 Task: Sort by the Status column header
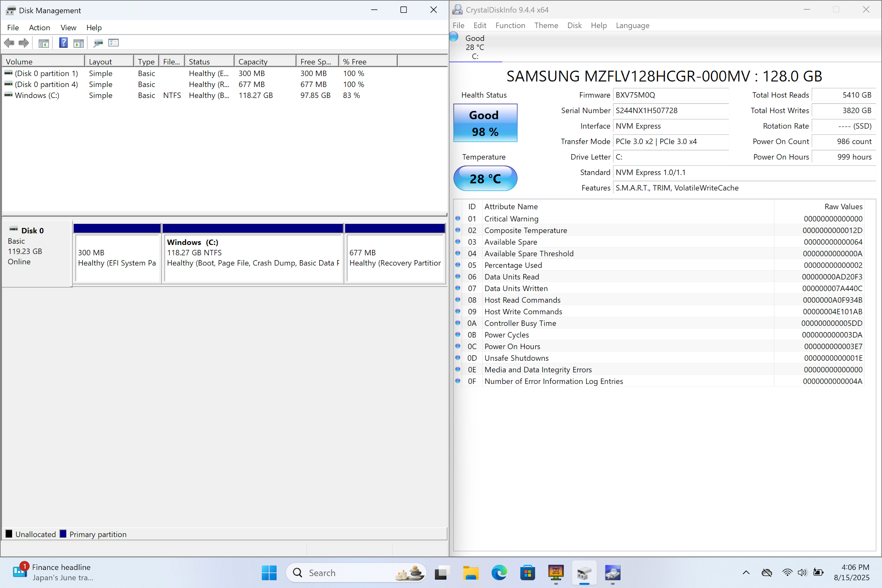(x=209, y=61)
